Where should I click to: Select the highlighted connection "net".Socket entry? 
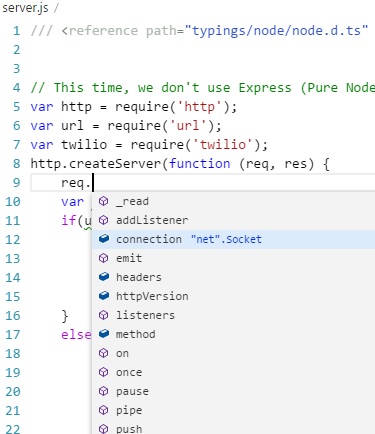[233, 239]
